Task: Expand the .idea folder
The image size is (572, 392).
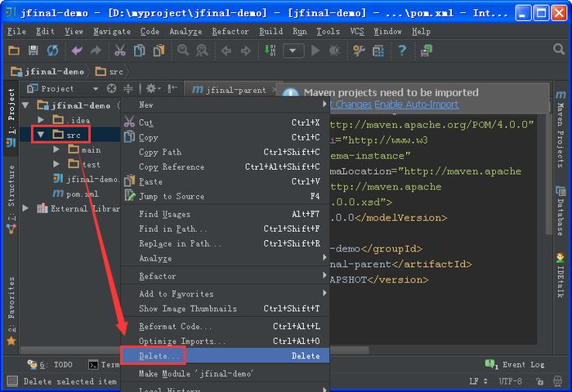Action: (x=41, y=119)
